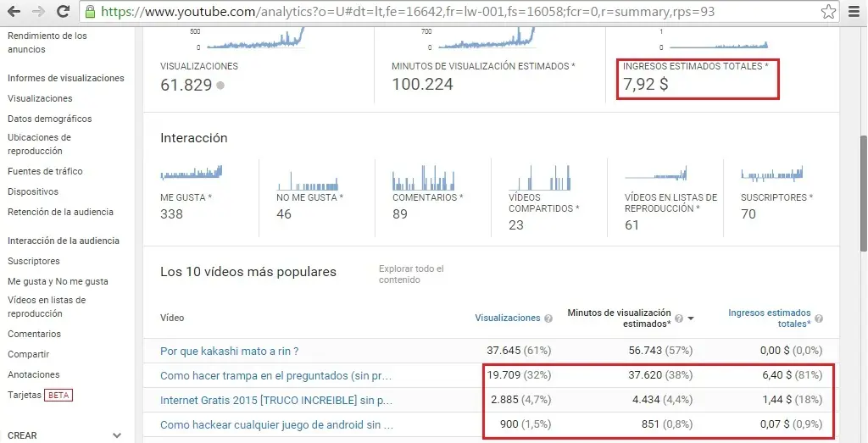
Task: Open Rendimiento de los anuncios report
Action: [47, 42]
